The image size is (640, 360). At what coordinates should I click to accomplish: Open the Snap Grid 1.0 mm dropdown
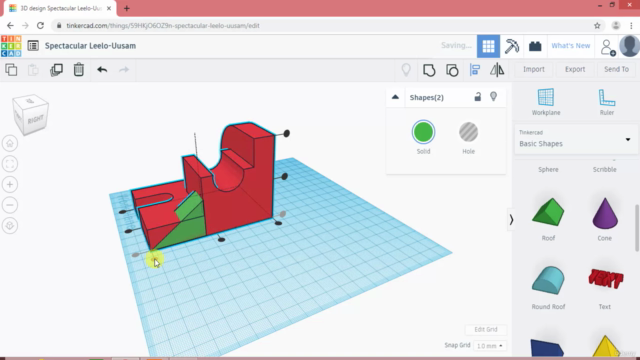[x=489, y=346]
